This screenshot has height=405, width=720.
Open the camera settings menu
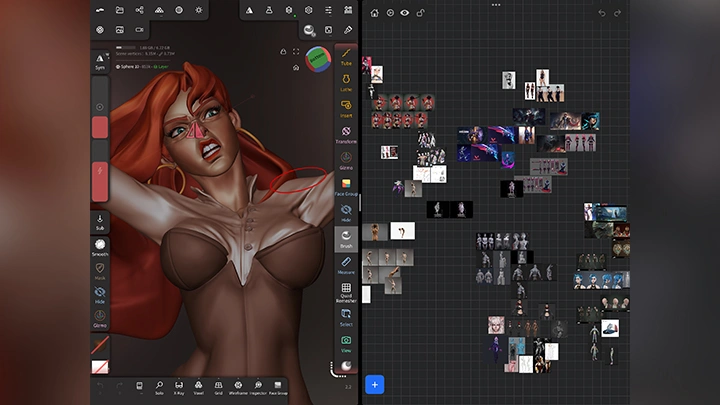click(139, 30)
